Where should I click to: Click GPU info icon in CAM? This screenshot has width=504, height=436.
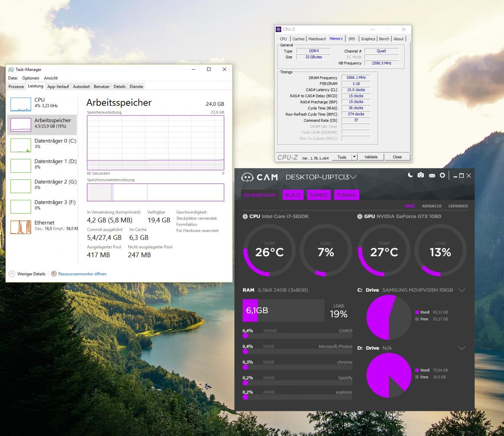click(360, 216)
